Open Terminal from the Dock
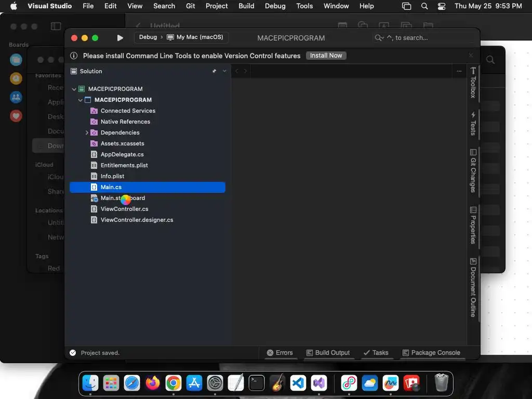 [x=257, y=383]
